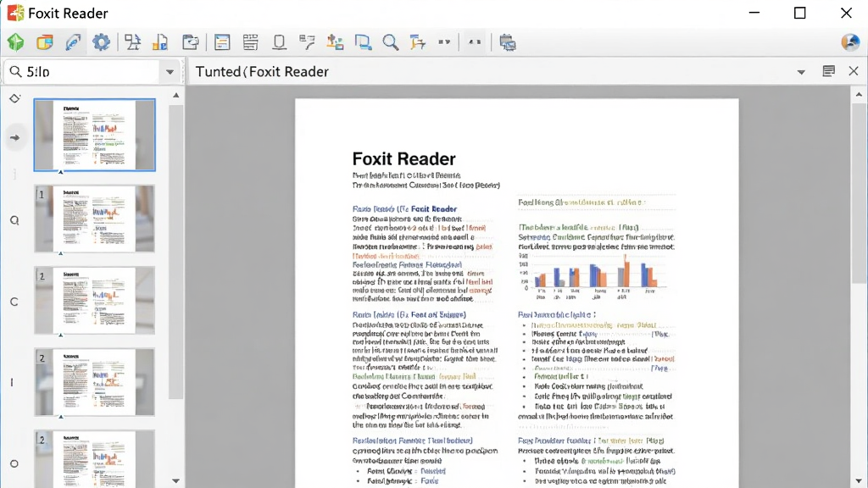Click the document view scrollbar thumb
This screenshot has width=868, height=488.
[x=860, y=193]
